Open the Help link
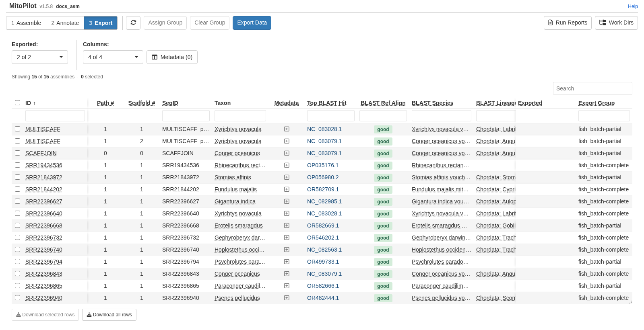This screenshot has width=644, height=330. coord(633,6)
